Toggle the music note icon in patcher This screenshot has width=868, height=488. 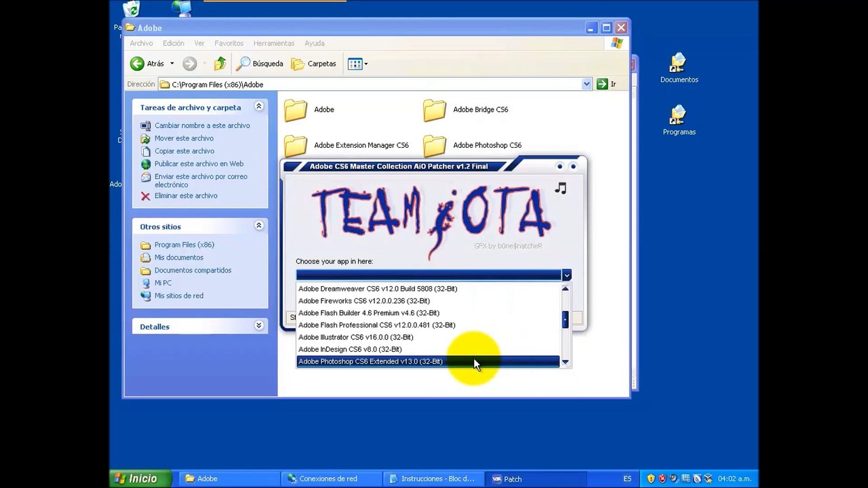561,188
